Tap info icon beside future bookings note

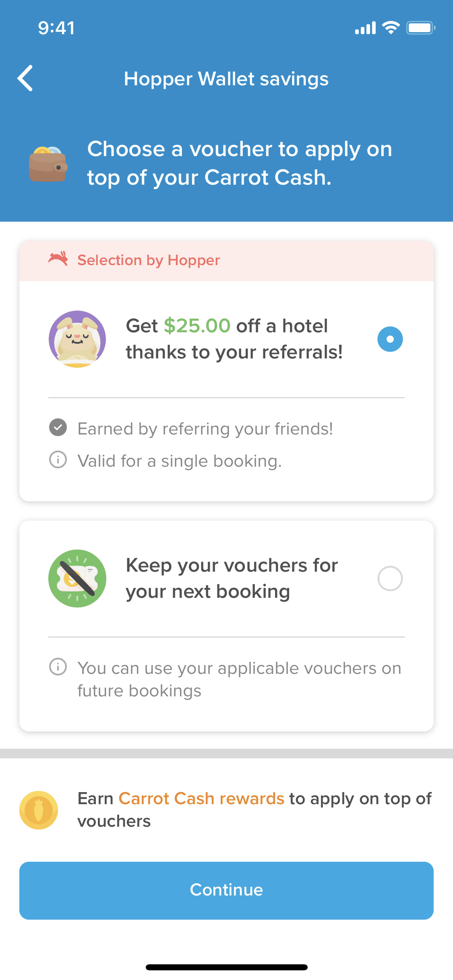pos(58,667)
